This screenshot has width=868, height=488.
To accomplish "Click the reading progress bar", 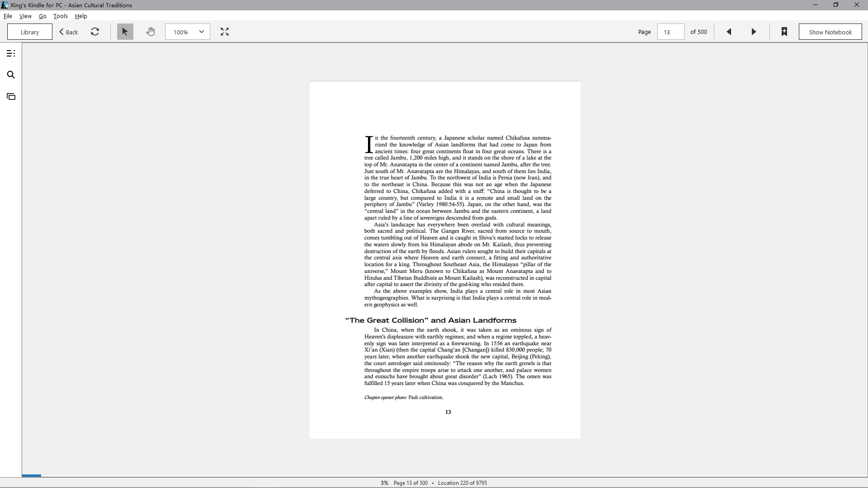I will (x=445, y=475).
